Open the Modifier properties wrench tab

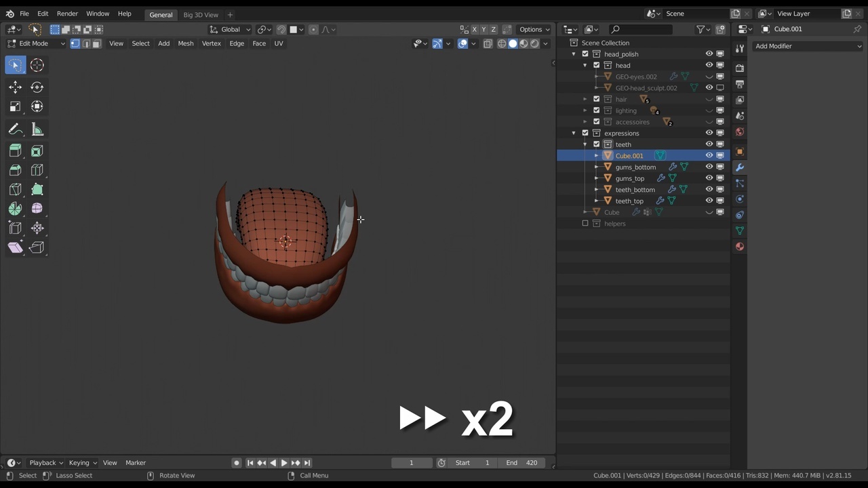click(739, 167)
